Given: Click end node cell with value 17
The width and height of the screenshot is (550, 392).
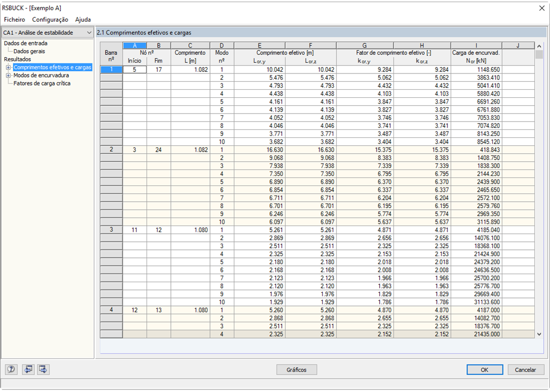Looking at the screenshot, I should [x=159, y=70].
